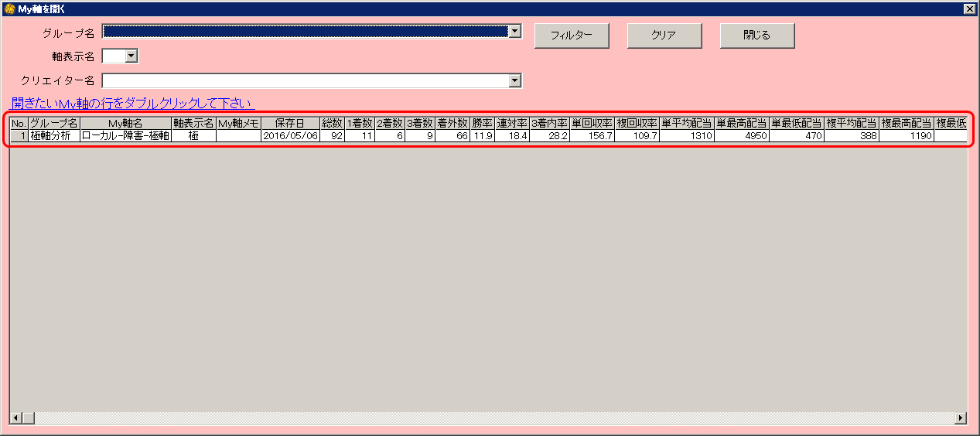This screenshot has height=436, width=980.
Task: Click the 1着数 value 11 cell
Action: click(360, 135)
